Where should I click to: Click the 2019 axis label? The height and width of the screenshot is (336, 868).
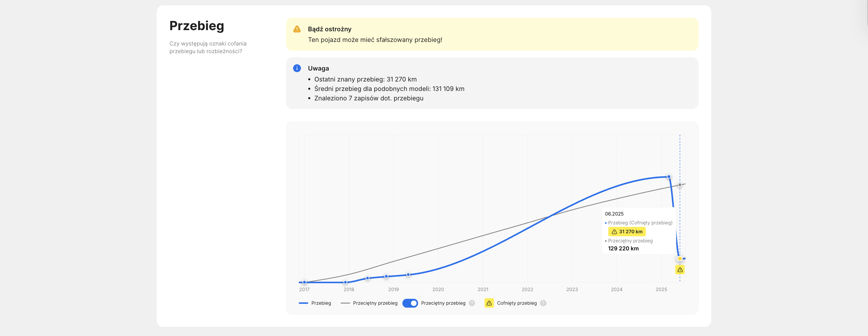[393, 289]
